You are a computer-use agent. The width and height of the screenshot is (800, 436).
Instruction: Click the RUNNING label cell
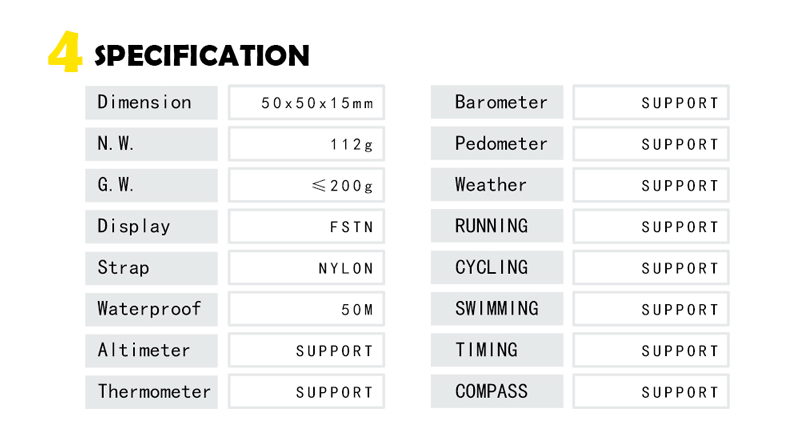point(497,227)
